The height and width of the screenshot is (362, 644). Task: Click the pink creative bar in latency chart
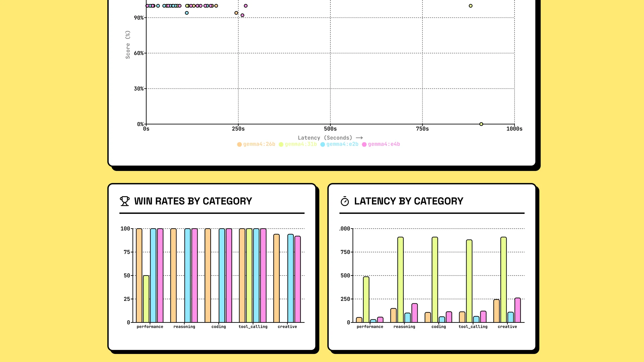pyautogui.click(x=518, y=310)
